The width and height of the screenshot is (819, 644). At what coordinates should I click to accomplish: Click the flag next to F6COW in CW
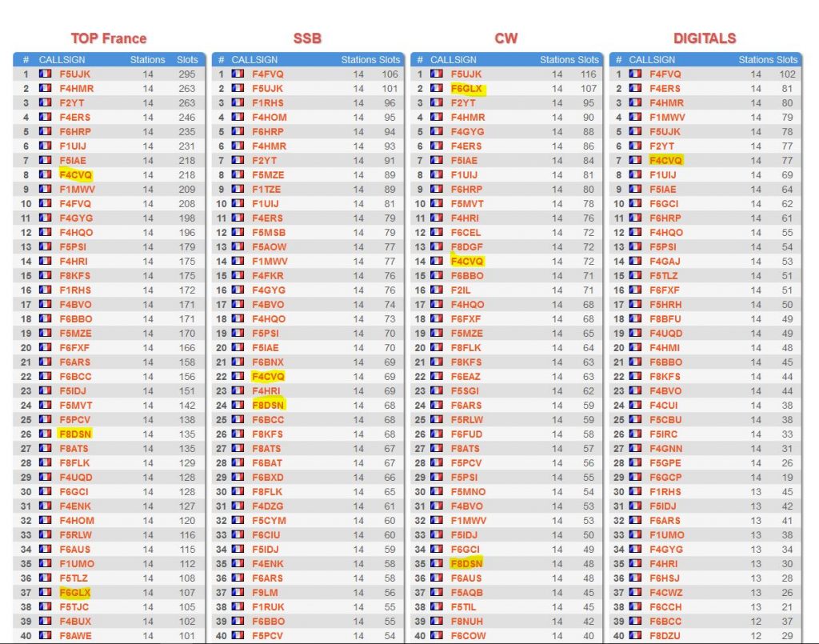436,635
